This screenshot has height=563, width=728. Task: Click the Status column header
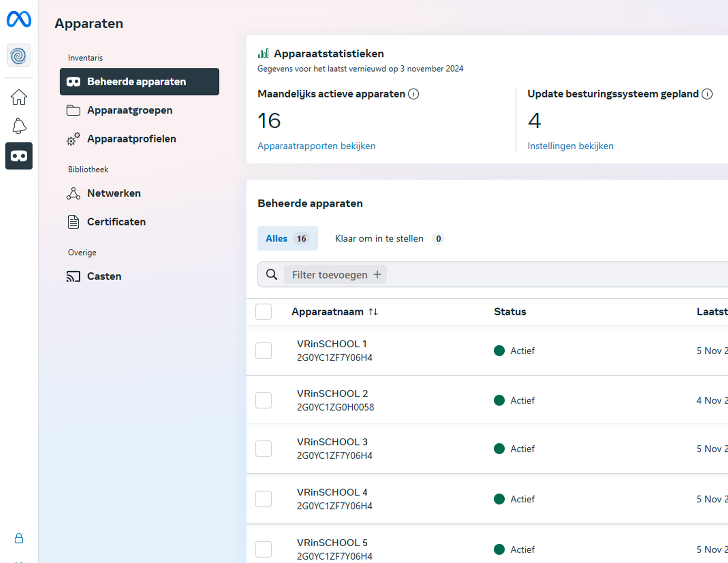(x=510, y=312)
